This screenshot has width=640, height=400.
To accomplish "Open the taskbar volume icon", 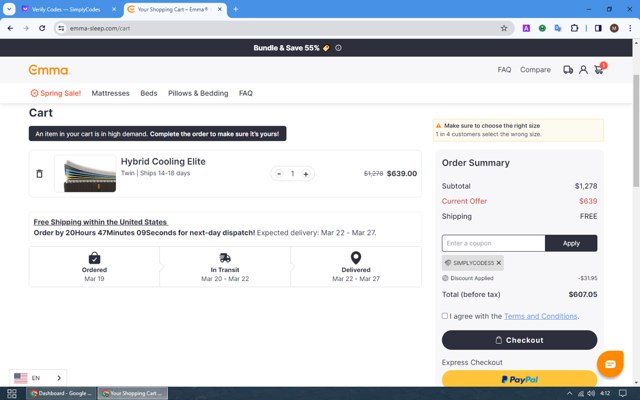I will pos(591,393).
